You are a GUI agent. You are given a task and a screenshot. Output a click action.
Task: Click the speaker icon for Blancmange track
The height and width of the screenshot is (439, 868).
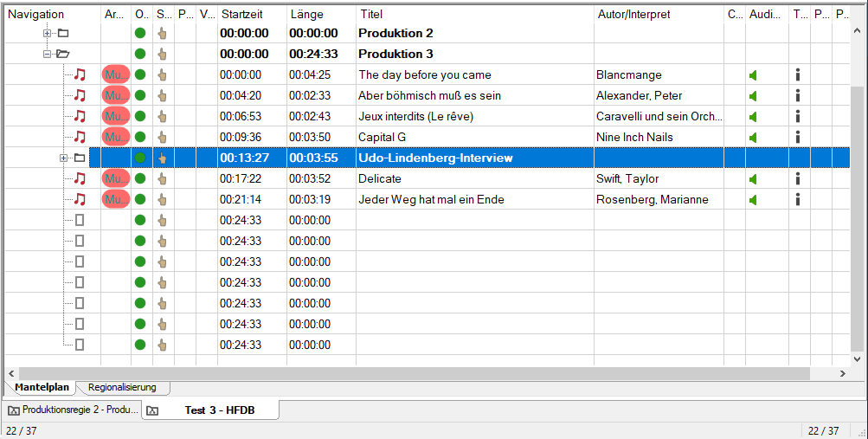tap(753, 75)
